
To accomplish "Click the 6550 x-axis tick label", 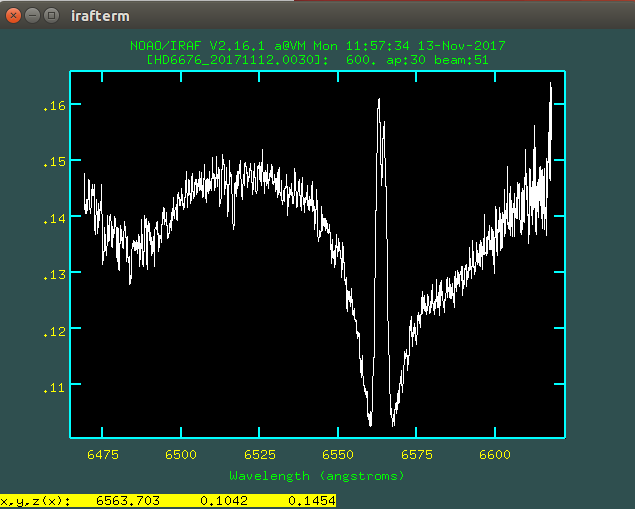I will (338, 455).
